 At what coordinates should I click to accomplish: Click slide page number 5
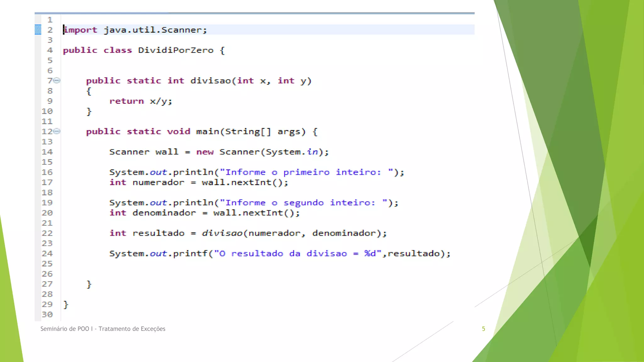click(483, 329)
